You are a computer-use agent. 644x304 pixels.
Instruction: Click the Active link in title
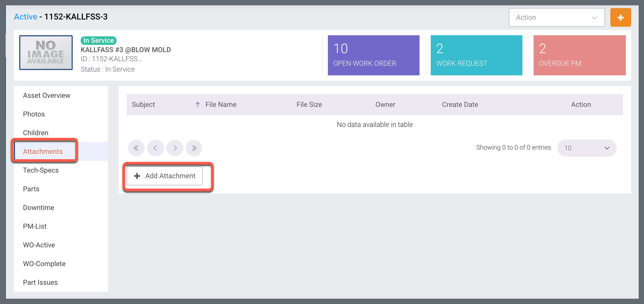point(25,17)
